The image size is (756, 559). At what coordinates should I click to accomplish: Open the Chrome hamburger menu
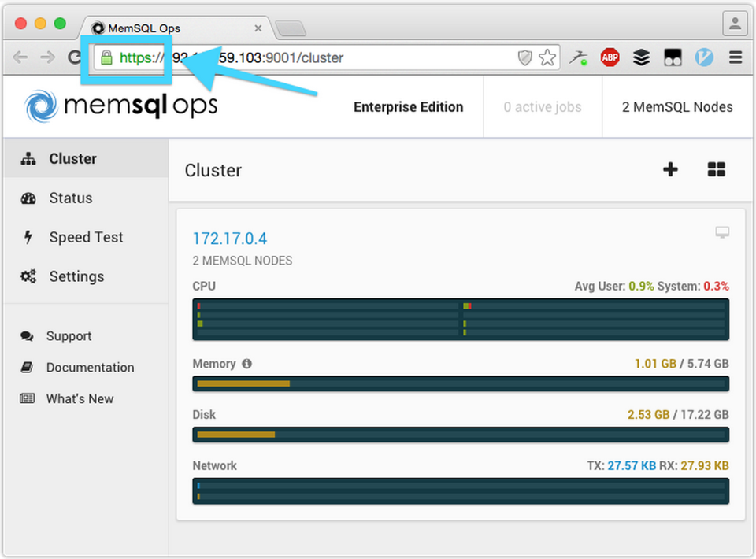(735, 57)
